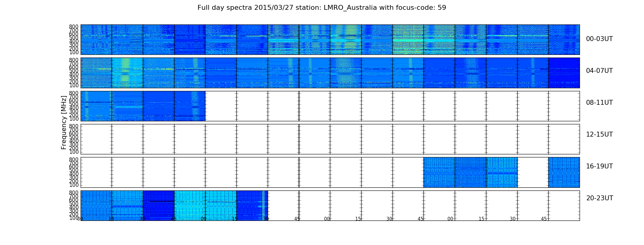Click the 08-11UT spectrogram data block
The width and height of the screenshot is (644, 245).
point(143,106)
